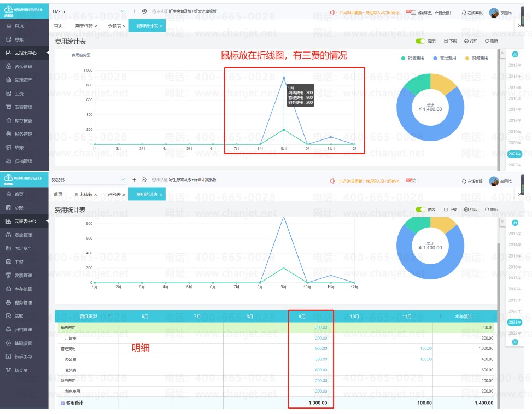Toggle 管理费用 legend series
This screenshot has height=414, width=532.
(445, 58)
